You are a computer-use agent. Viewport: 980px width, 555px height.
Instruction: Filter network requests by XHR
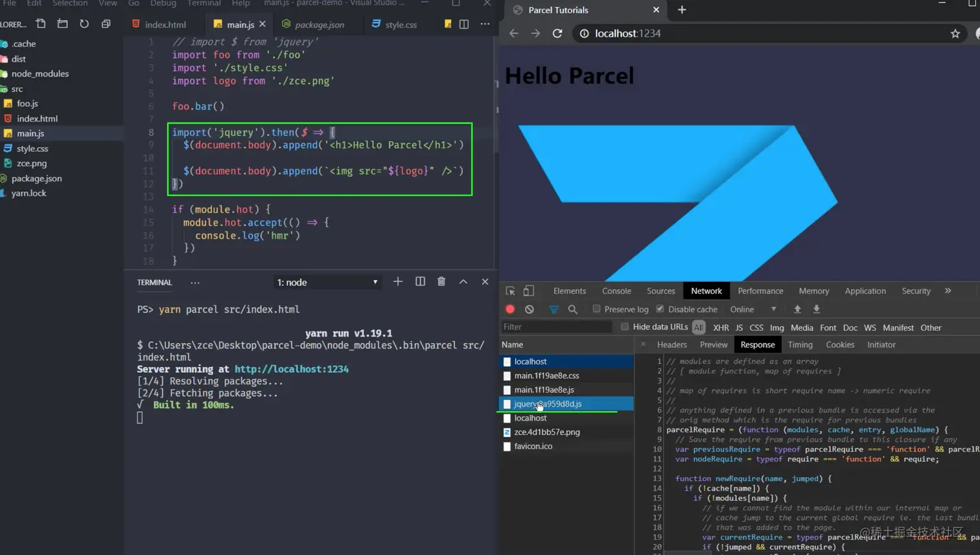point(721,327)
